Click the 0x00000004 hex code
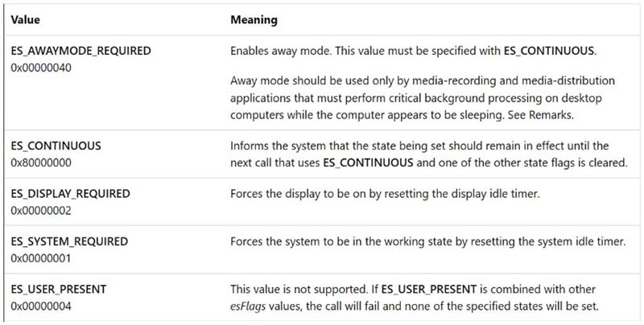 click(x=42, y=304)
